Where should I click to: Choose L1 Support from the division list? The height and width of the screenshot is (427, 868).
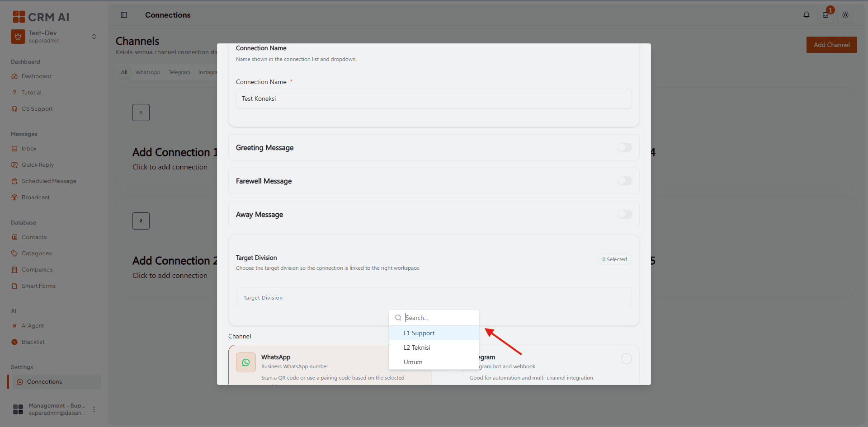click(434, 333)
